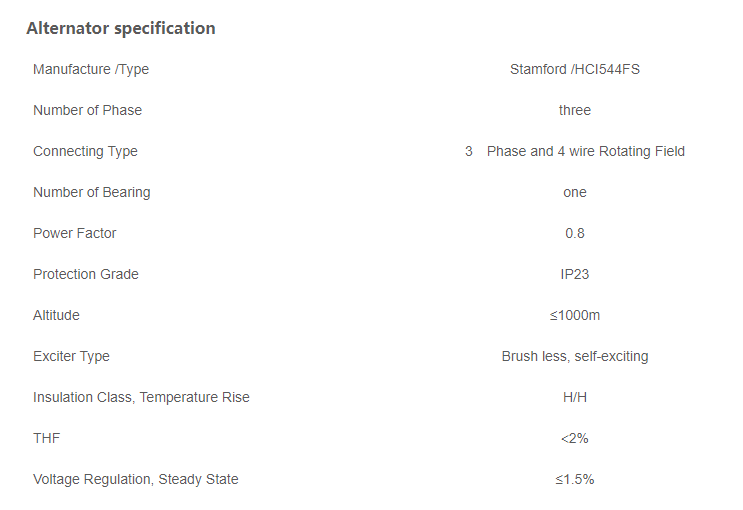Viewport: 743px width, 510px height.
Task: Click the ≤1.5% voltage regulation value
Action: (x=574, y=479)
